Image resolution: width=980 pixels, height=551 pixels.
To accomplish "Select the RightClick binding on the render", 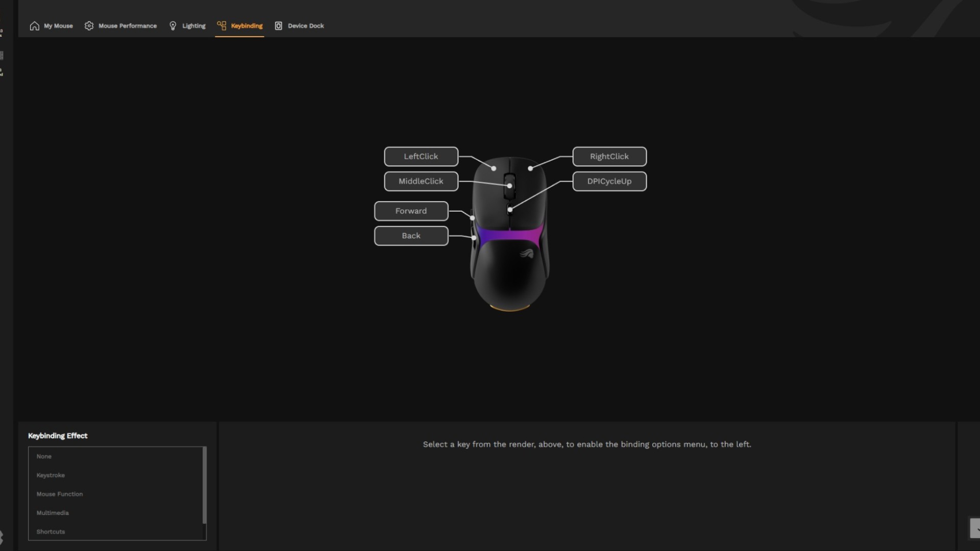I will click(x=609, y=157).
